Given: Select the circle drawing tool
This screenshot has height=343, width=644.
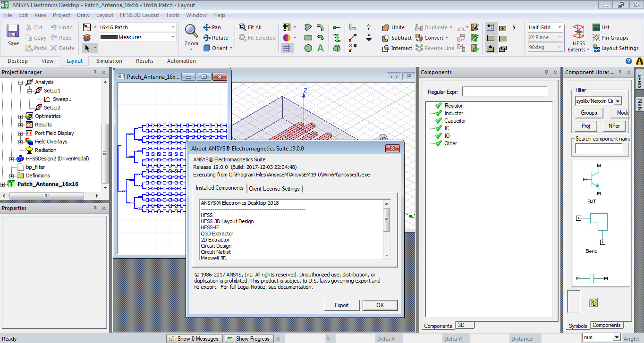Looking at the screenshot, I should click(308, 48).
